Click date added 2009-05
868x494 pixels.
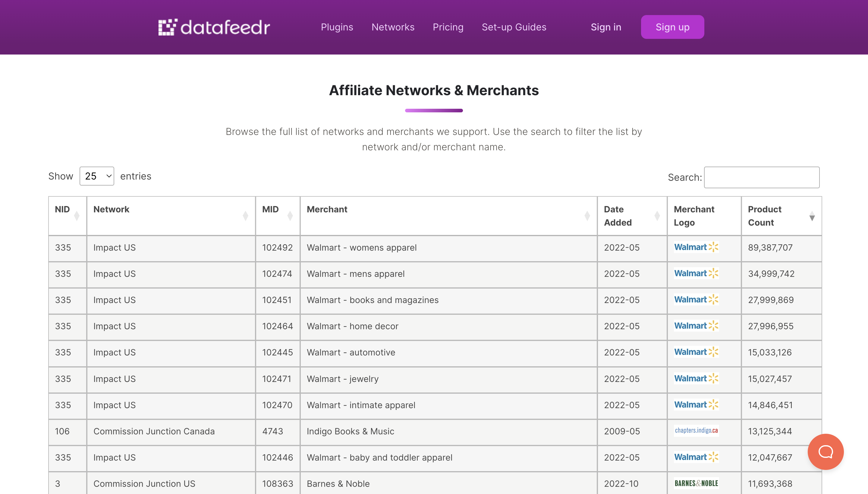622,431
